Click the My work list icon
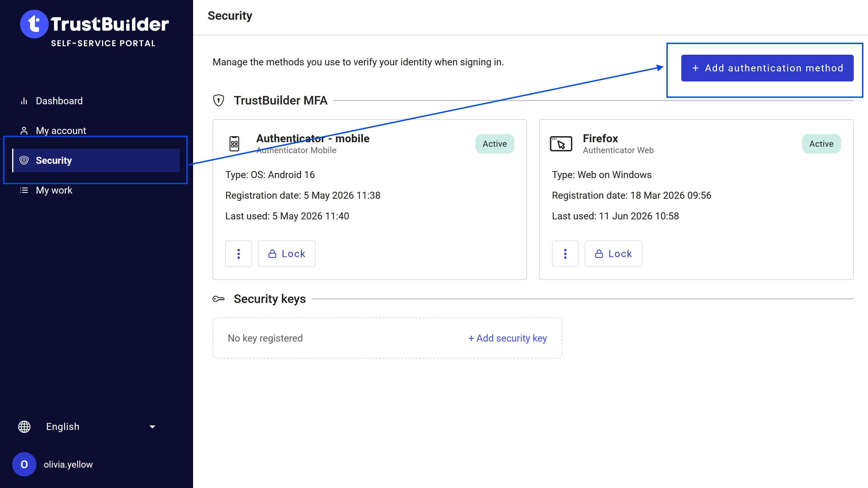The width and height of the screenshot is (868, 488). coord(24,190)
